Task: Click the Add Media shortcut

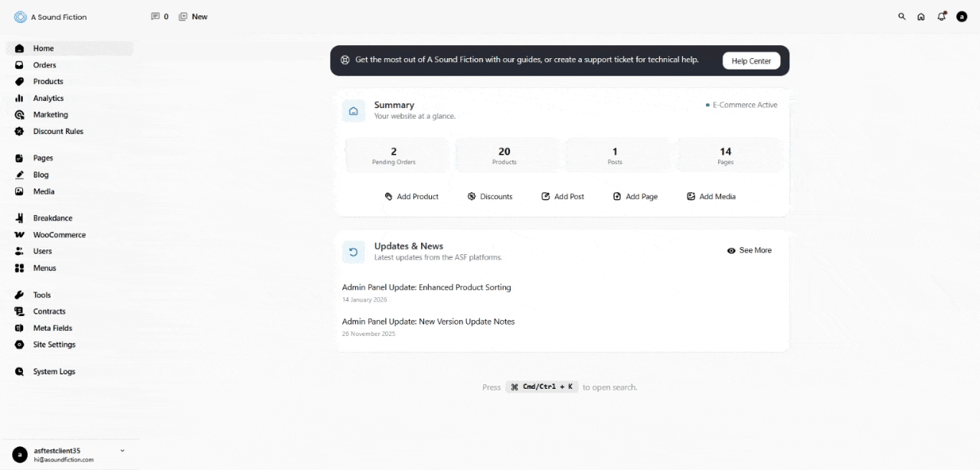Action: click(x=710, y=197)
